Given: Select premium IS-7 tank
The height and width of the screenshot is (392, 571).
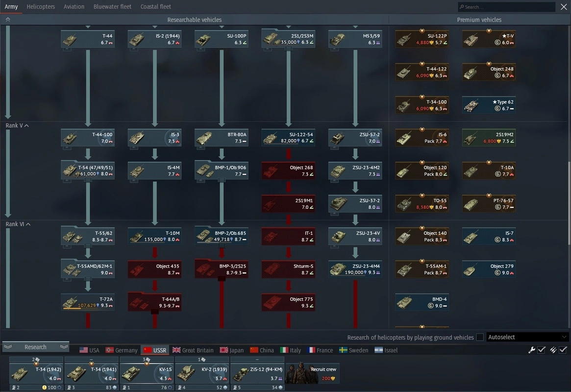Looking at the screenshot, I should click(489, 236).
